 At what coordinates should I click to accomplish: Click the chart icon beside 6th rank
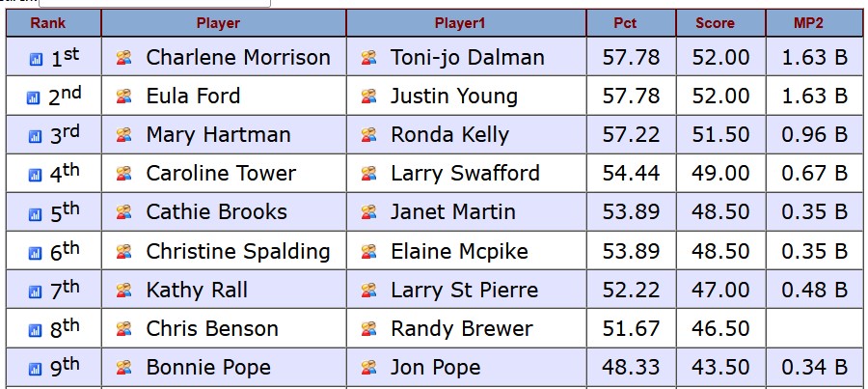36,253
